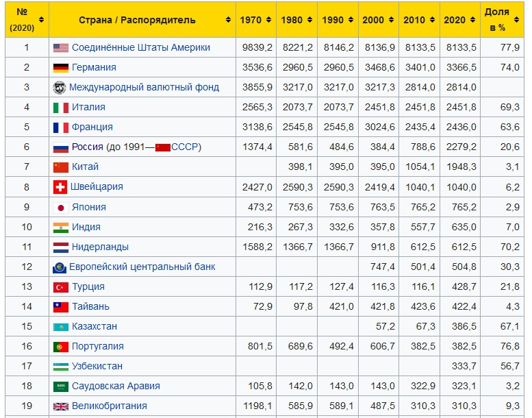Screen dimensions: 532x418
Task: Click the Turkish flag icon
Action: pyautogui.click(x=61, y=287)
